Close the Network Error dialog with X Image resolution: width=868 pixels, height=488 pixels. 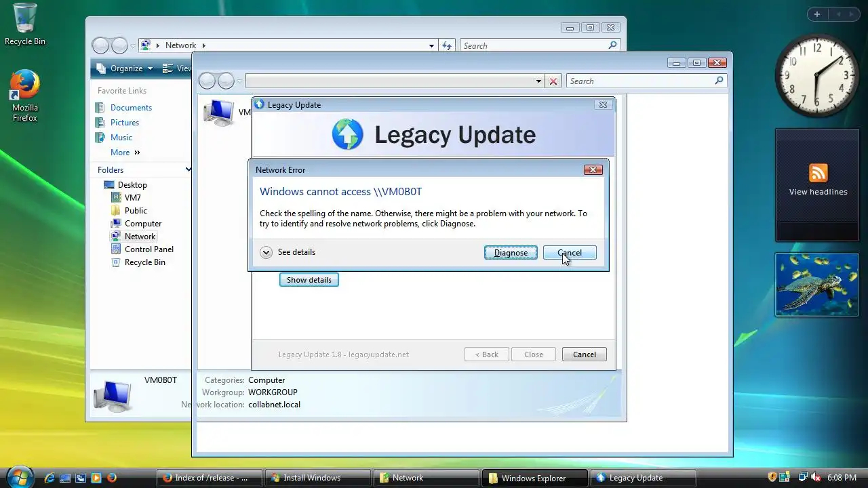(593, 170)
